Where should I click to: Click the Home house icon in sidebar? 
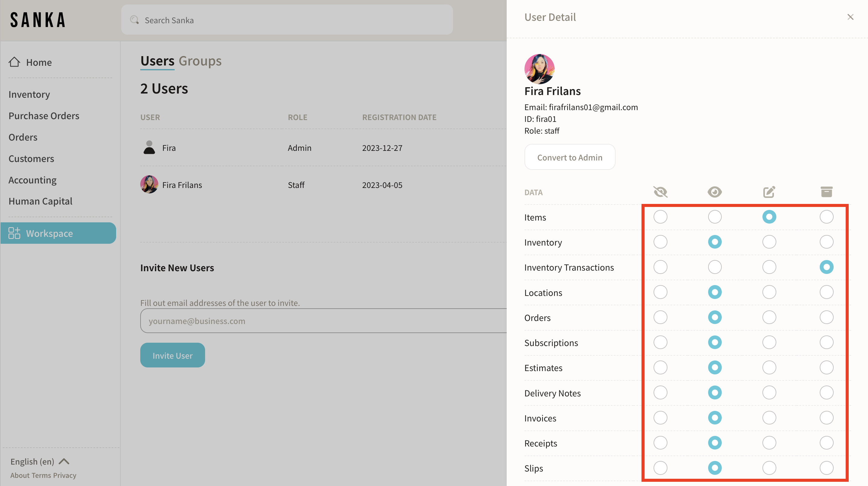point(14,62)
